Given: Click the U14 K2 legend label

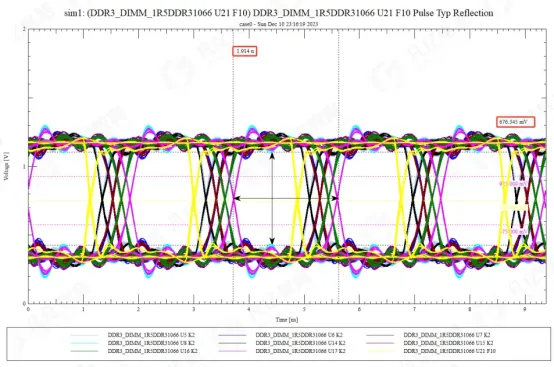Looking at the screenshot, I should (300, 343).
